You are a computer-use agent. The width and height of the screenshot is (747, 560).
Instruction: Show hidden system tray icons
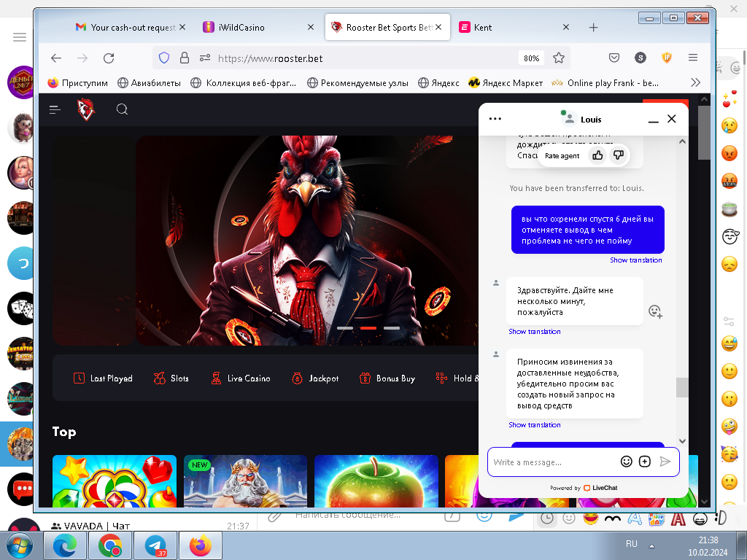tap(651, 545)
